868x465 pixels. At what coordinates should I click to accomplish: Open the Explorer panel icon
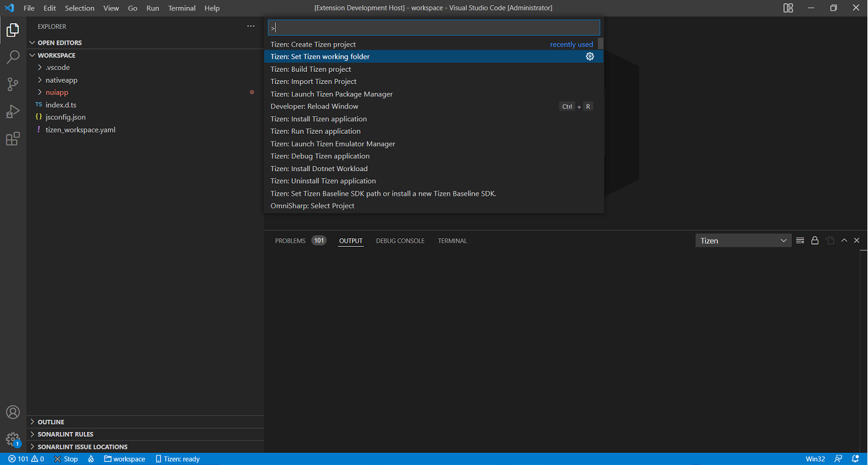click(14, 30)
